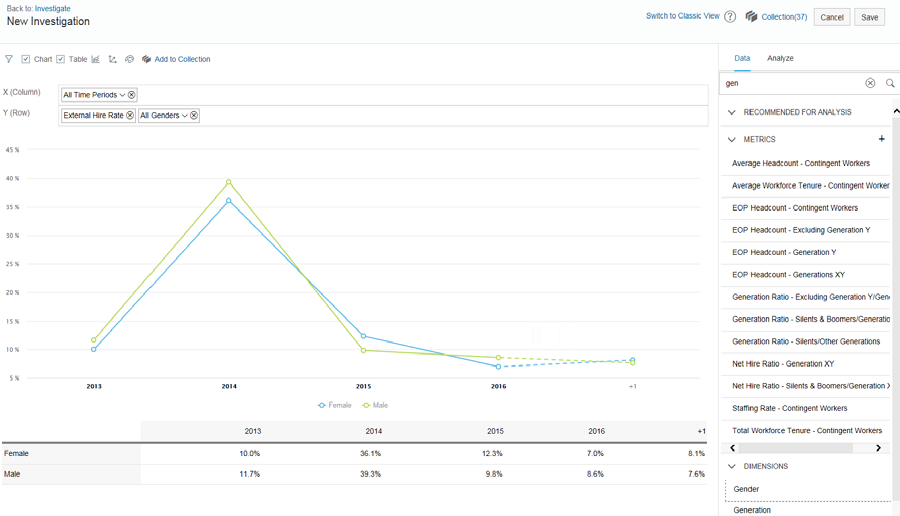900x516 pixels.
Task: Click in the 'gen' search field
Action: pyautogui.click(x=792, y=83)
